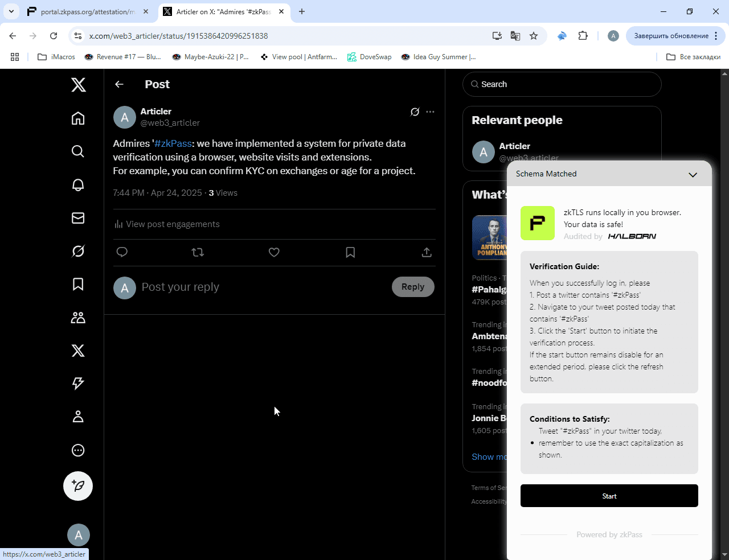729x560 pixels.
Task: Open iMacros bookmarks folder
Action: coord(56,57)
